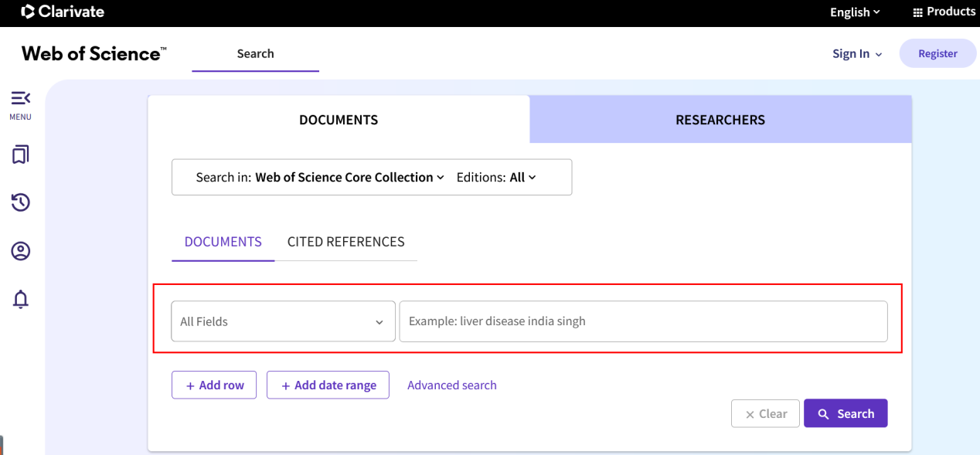The image size is (980, 455).
Task: Select the Search tab in header
Action: tap(255, 53)
